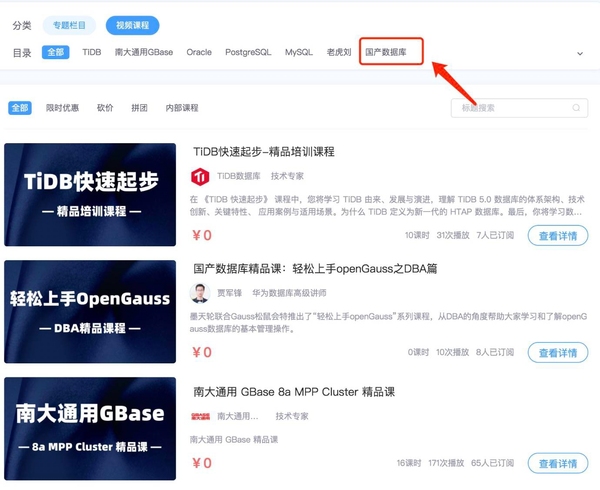Click 10课时 lesson count
The height and width of the screenshot is (490, 600).
click(417, 235)
